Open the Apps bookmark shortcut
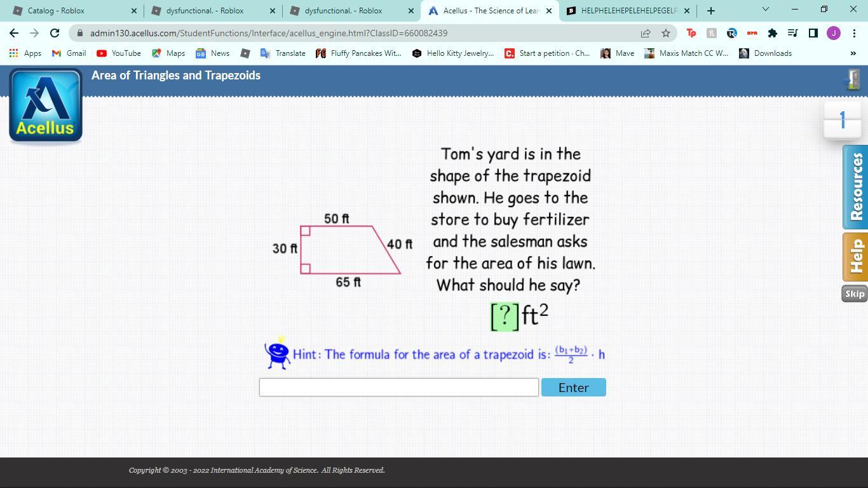This screenshot has width=868, height=488. click(x=25, y=53)
